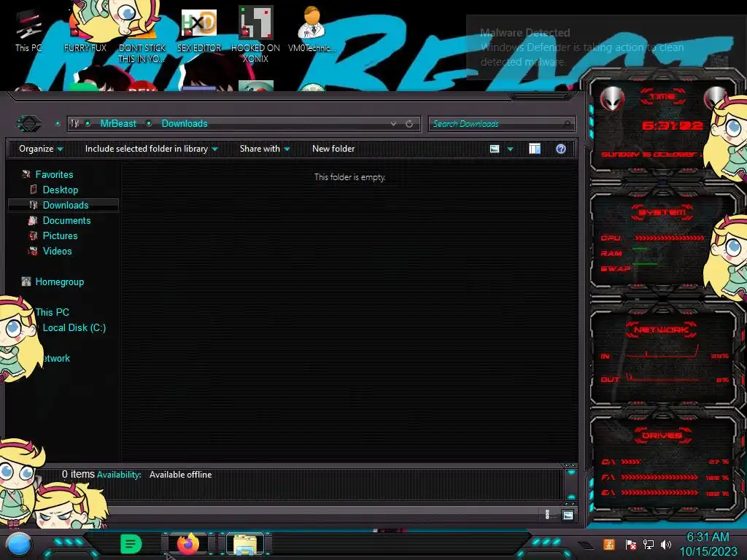Select Favorites in the navigation pane
Screen dimensions: 747x560
pyautogui.click(x=54, y=175)
